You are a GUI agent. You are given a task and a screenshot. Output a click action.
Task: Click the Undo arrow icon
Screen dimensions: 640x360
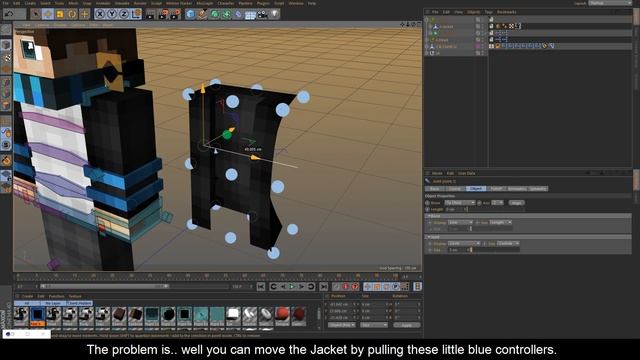coord(9,14)
